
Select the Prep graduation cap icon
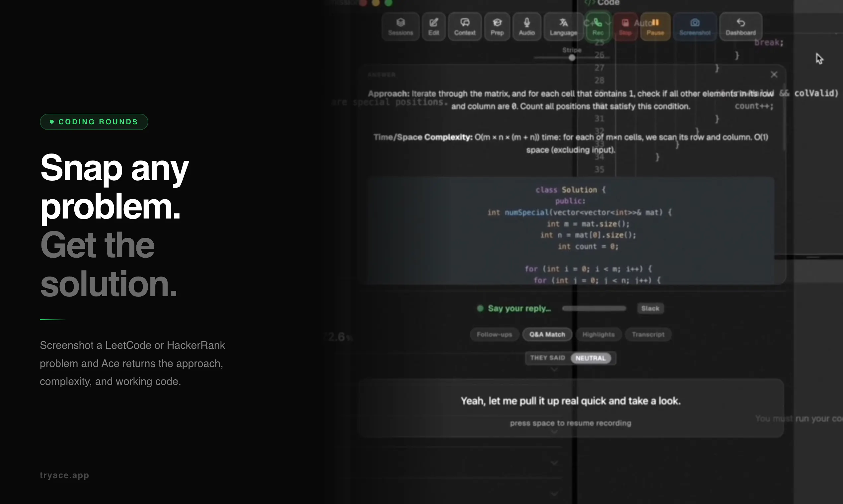497,27
